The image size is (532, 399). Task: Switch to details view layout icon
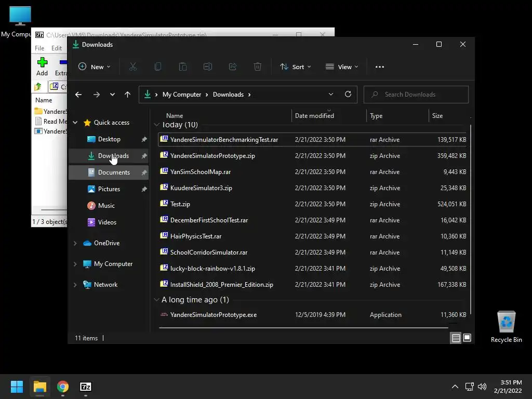click(x=456, y=338)
